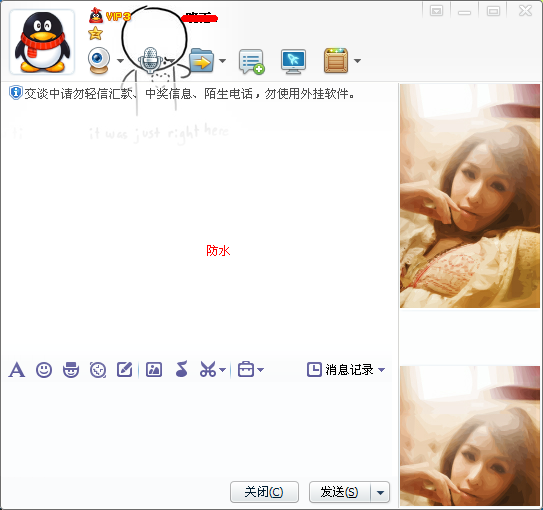Send a window shake nudge
The image size is (543, 510).
coord(98,370)
